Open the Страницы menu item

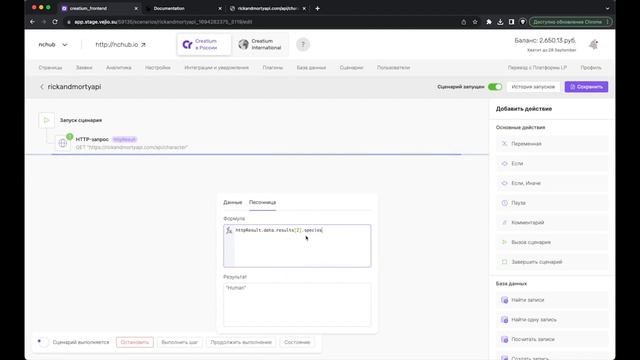tap(50, 68)
